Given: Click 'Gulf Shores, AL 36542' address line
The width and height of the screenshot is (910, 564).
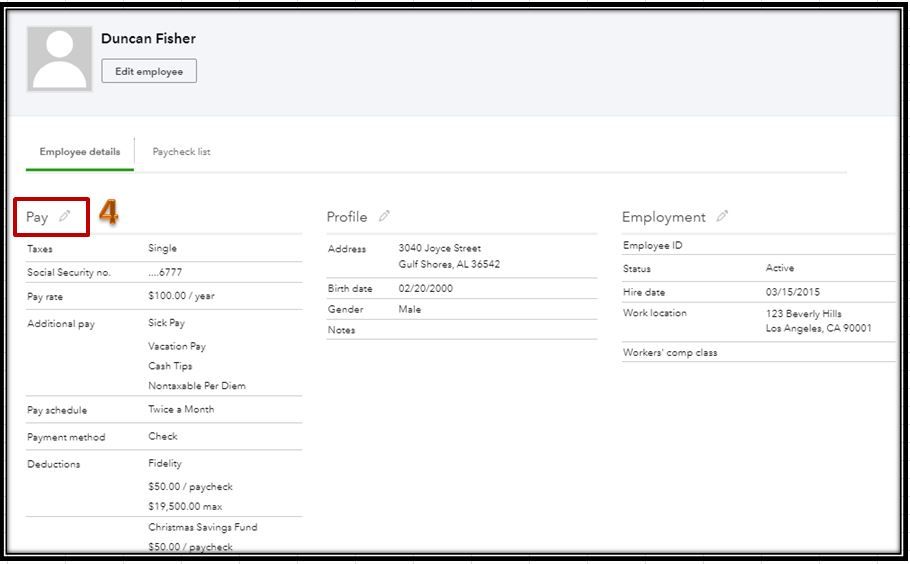Looking at the screenshot, I should tap(449, 264).
